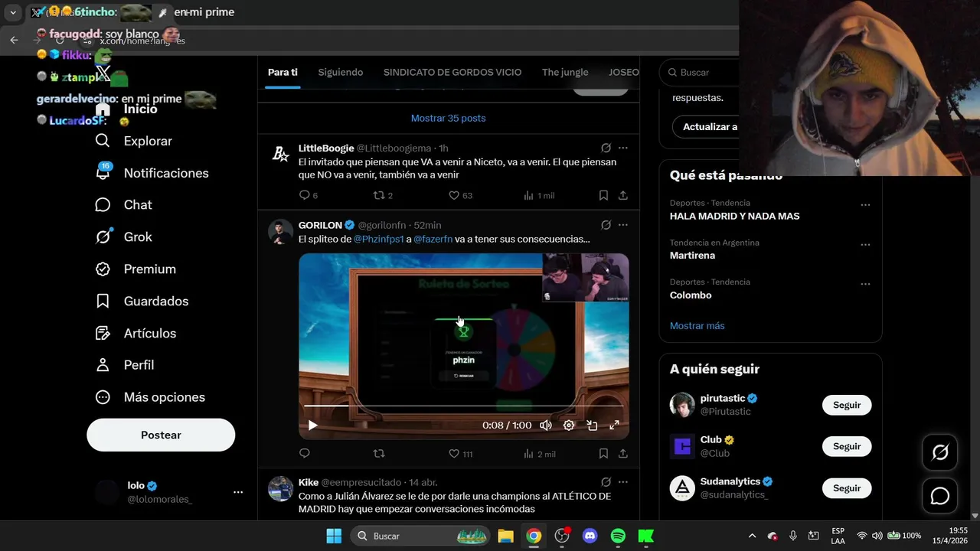The image size is (980, 551).
Task: Open more options on Kike's post
Action: (x=623, y=482)
